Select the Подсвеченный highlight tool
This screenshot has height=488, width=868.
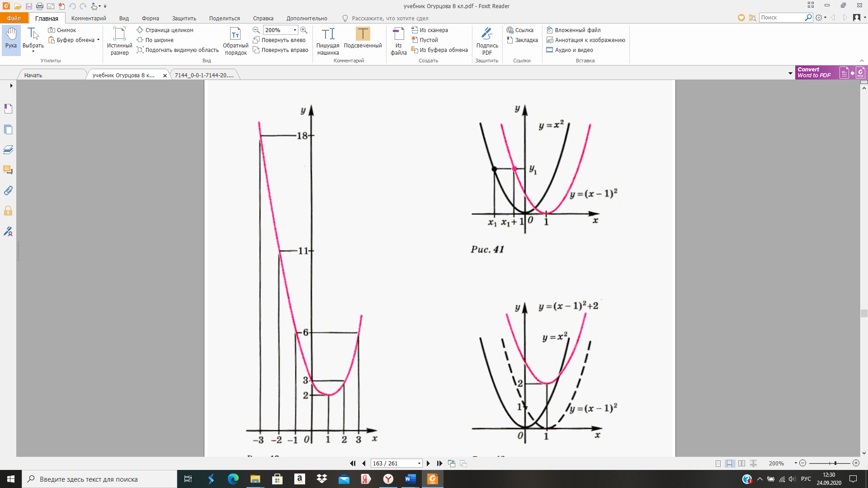click(363, 38)
